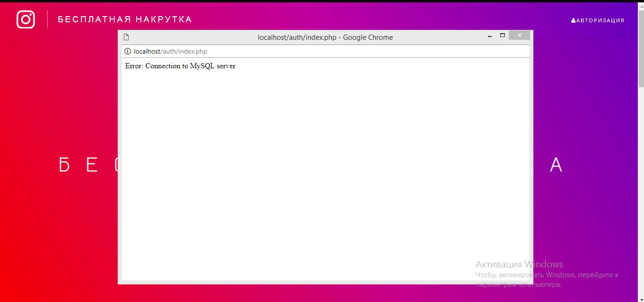Screen dimensions: 644x302
Task: Click the БЕСПЛАТНАЯ НАКРУТКА site title
Action: 125,19
